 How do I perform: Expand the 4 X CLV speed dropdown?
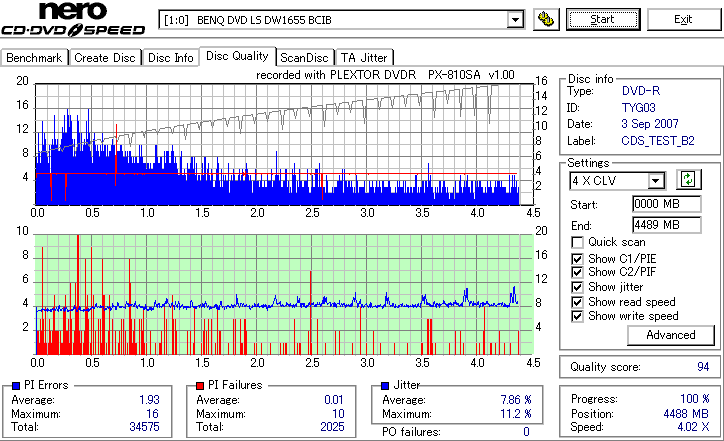click(x=656, y=181)
